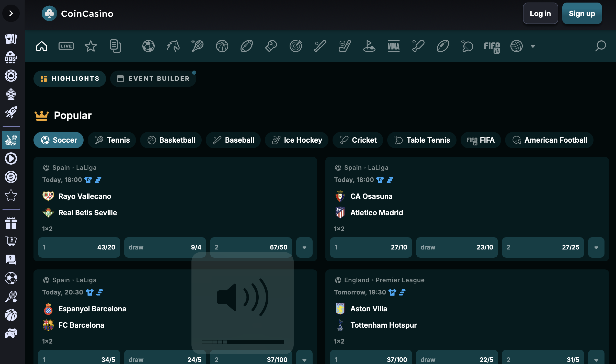Screen dimensions: 616x364
Task: Bet on draw at 9/4
Action: tap(165, 247)
